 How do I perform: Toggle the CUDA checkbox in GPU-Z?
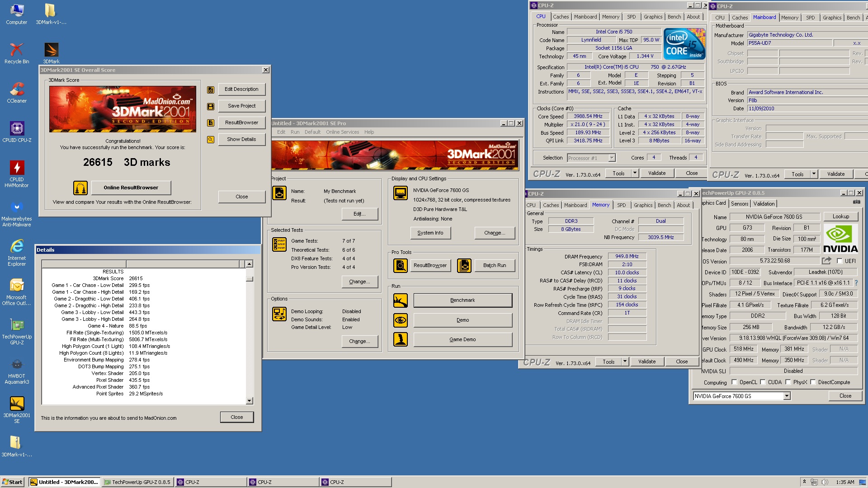[x=763, y=382]
